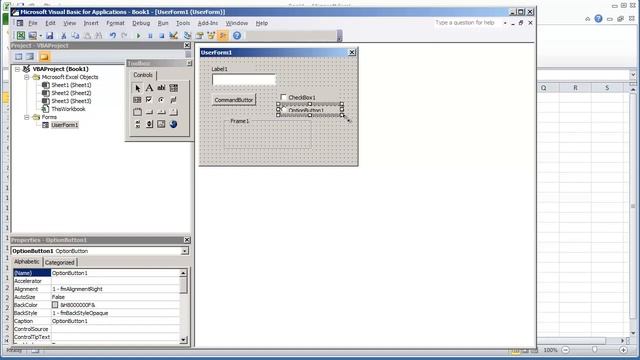
Task: Click View Object icon in Project panel
Action: tap(30, 56)
